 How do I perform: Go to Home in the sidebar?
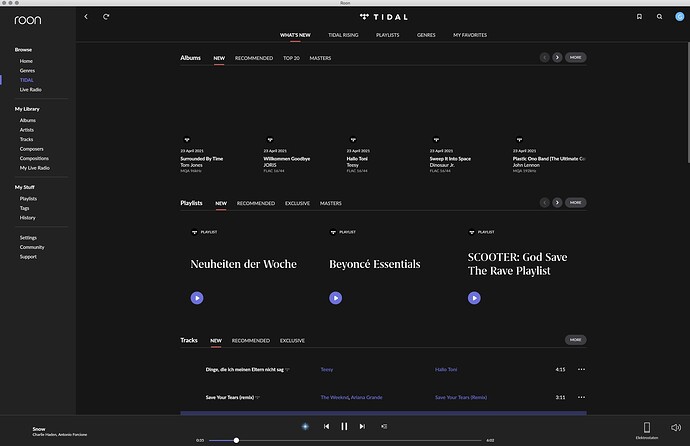[x=26, y=61]
